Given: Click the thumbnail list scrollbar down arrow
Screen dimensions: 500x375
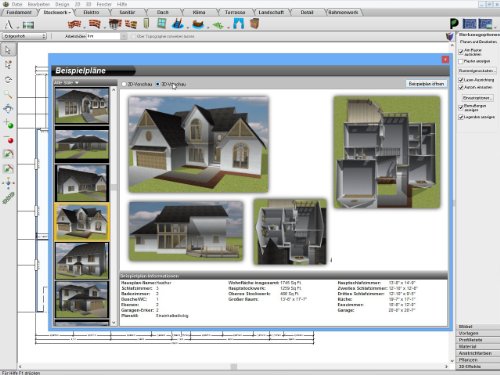Looking at the screenshot, I should point(114,323).
